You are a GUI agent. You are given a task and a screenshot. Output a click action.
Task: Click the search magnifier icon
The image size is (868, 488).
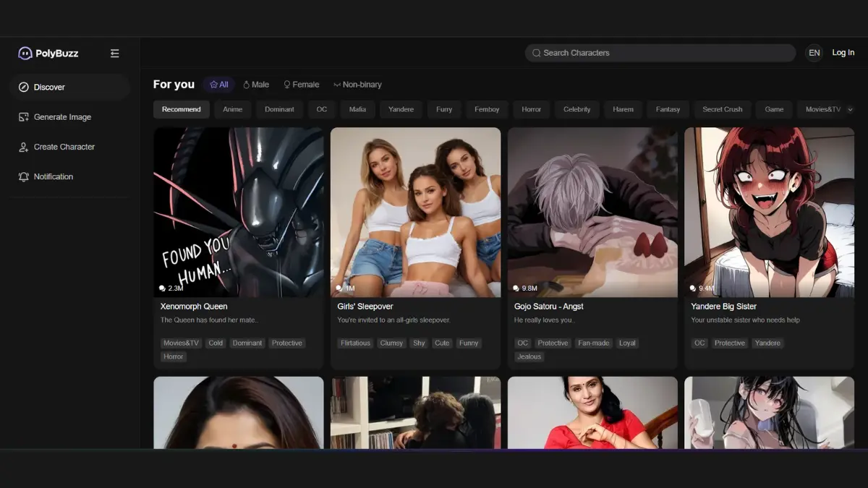536,53
